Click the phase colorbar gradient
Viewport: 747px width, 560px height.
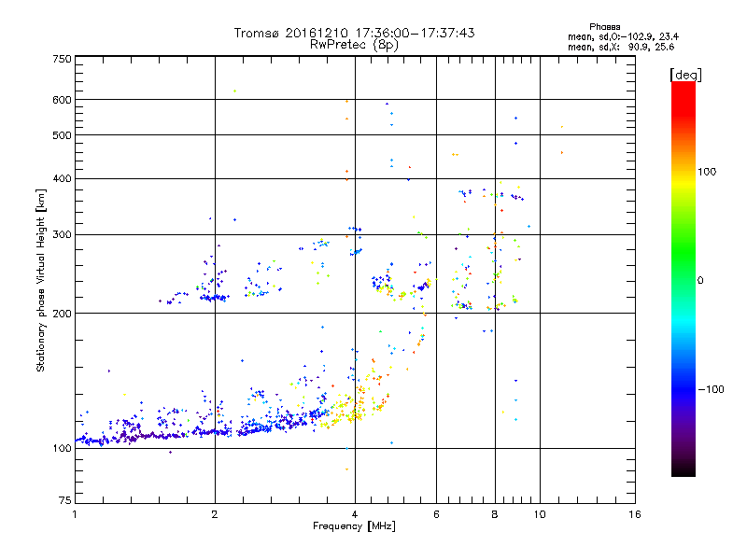click(684, 278)
